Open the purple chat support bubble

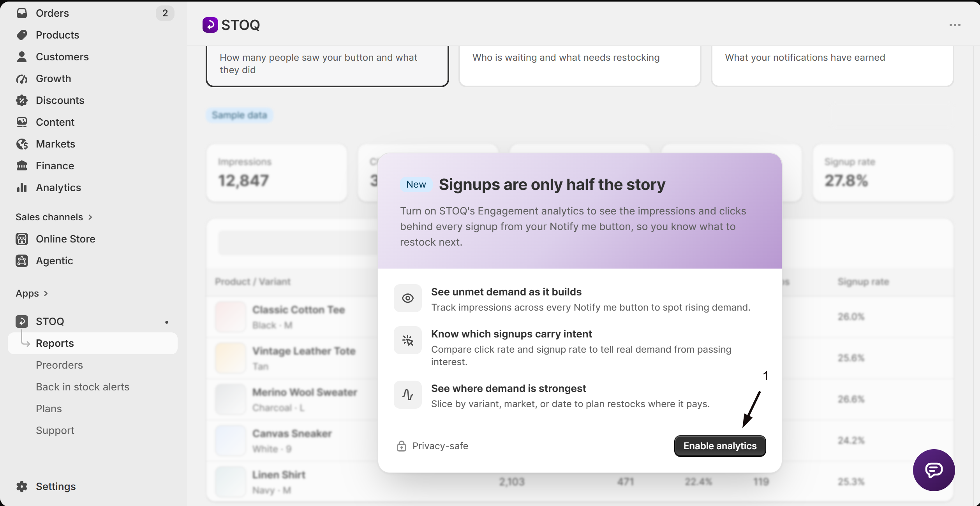tap(934, 470)
